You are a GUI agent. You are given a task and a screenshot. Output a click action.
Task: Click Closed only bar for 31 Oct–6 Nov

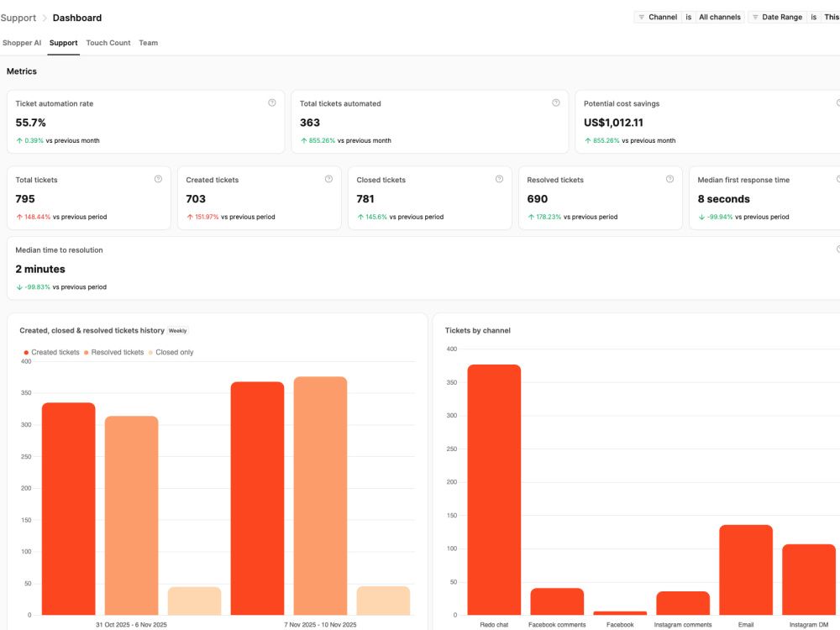click(195, 601)
